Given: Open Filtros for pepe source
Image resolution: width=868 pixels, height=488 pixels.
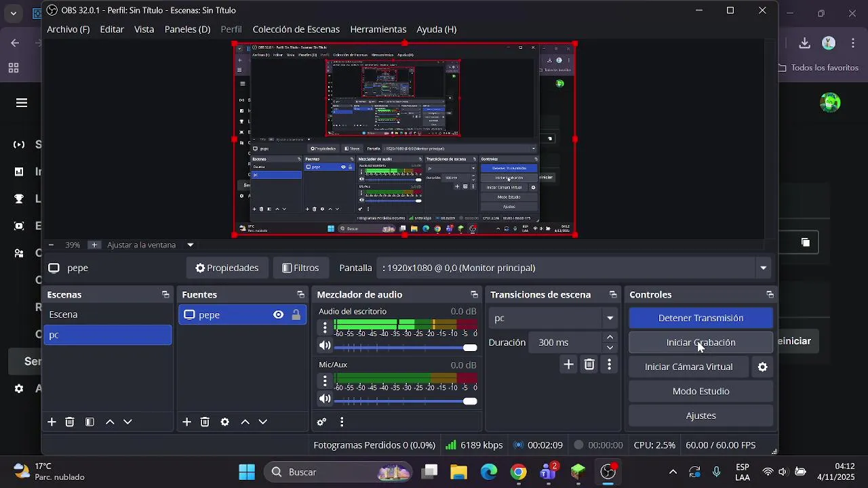Looking at the screenshot, I should pyautogui.click(x=300, y=268).
